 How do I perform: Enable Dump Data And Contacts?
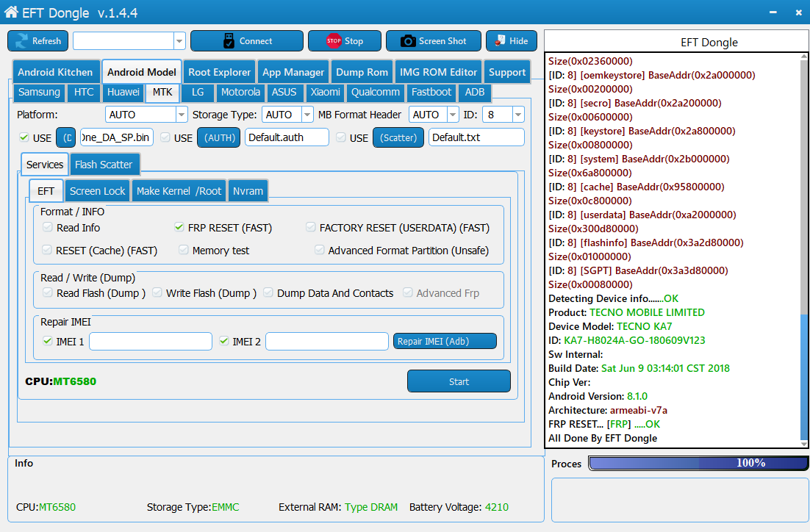pos(268,293)
